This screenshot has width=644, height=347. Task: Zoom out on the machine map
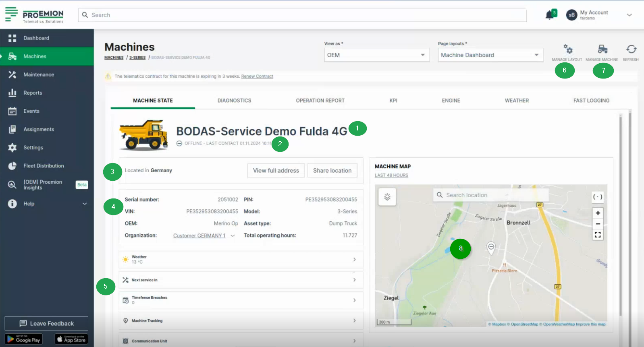click(x=598, y=224)
